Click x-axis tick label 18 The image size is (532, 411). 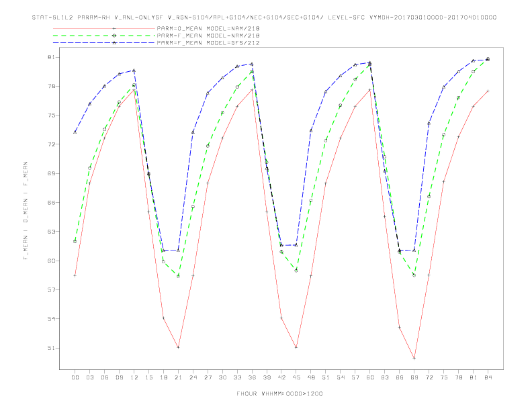coord(163,377)
